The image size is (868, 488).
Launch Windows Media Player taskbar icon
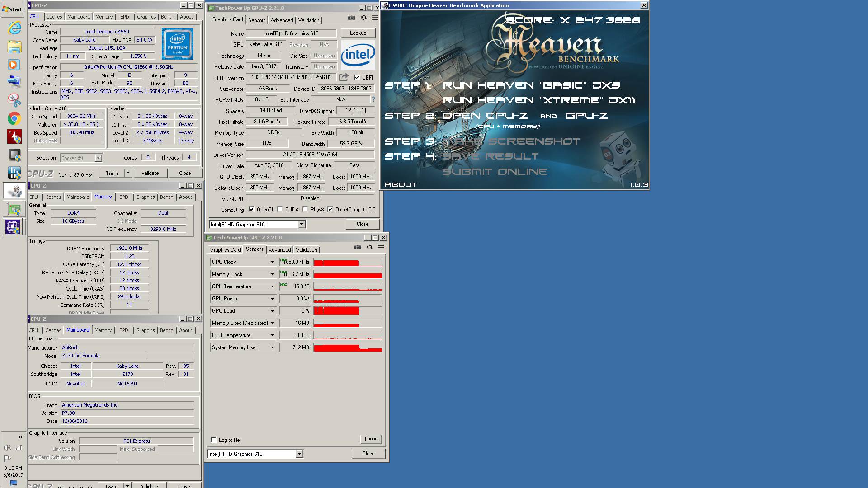14,65
